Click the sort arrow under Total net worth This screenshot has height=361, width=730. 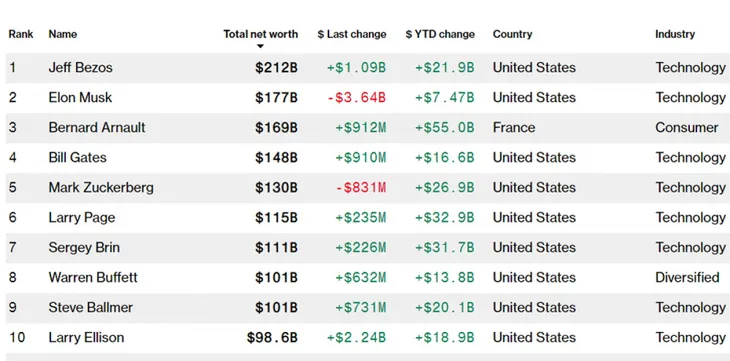pyautogui.click(x=260, y=46)
